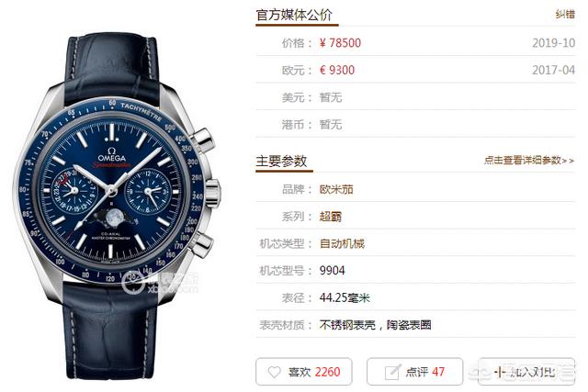Open 点击查看详细参数 detailed specs link
The width and height of the screenshot is (588, 392).
(529, 161)
